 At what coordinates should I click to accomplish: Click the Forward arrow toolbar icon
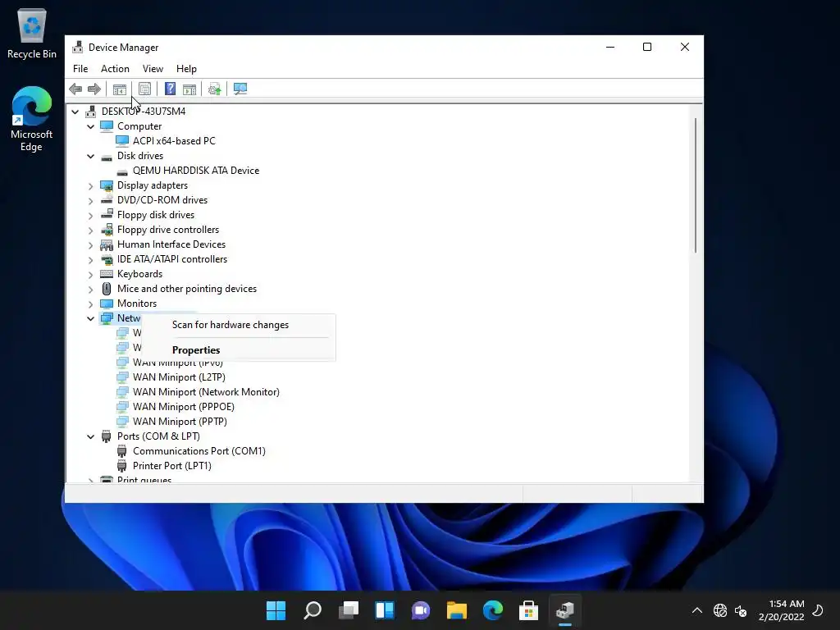94,89
